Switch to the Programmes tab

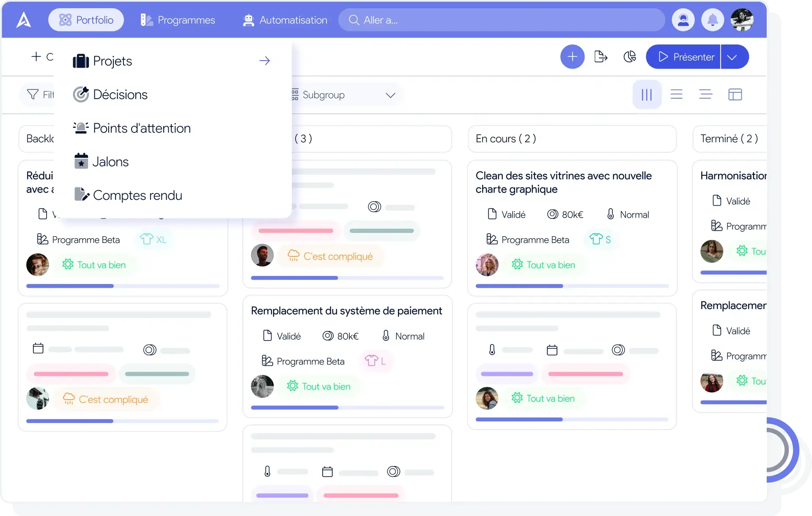pyautogui.click(x=178, y=20)
